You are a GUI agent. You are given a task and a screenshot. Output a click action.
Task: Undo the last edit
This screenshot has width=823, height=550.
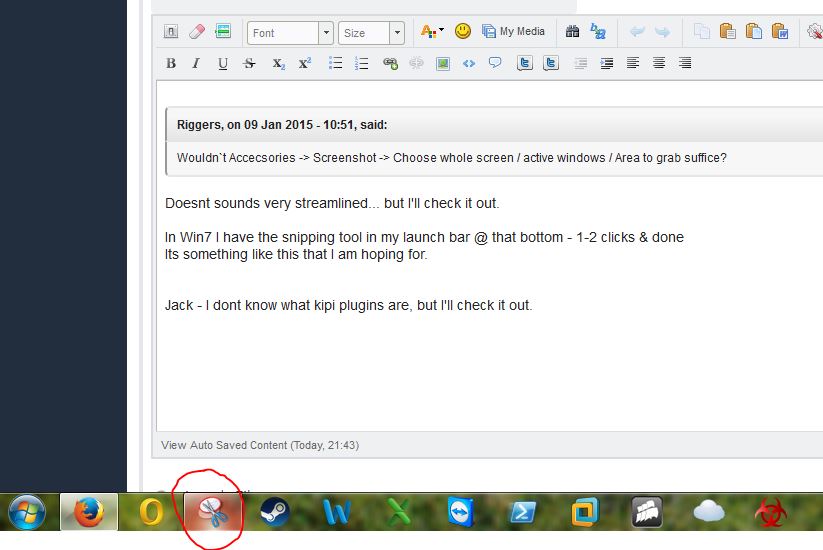(637, 32)
